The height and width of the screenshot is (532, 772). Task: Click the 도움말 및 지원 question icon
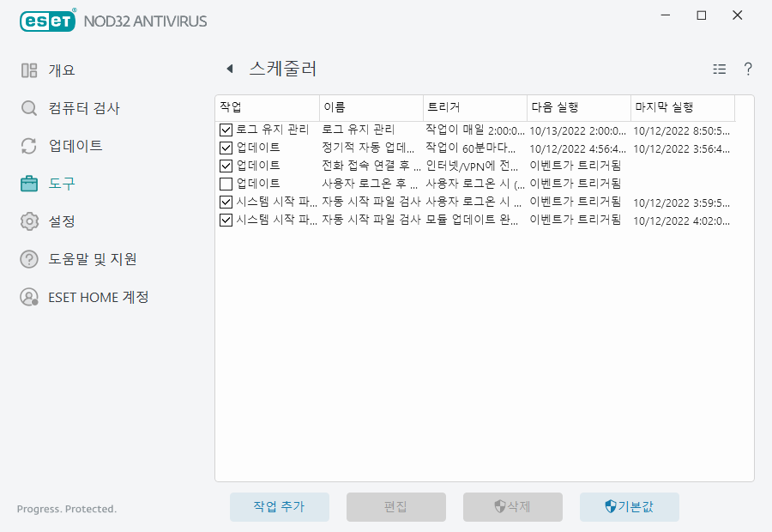(28, 259)
